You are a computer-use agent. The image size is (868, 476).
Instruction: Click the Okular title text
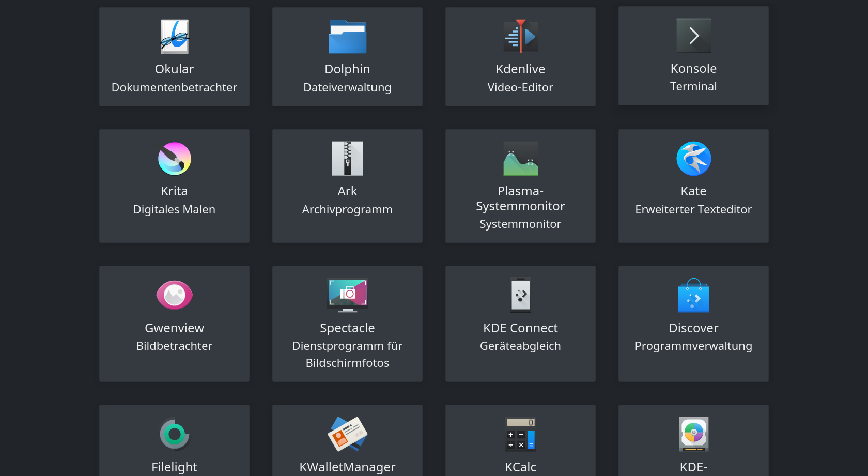175,69
